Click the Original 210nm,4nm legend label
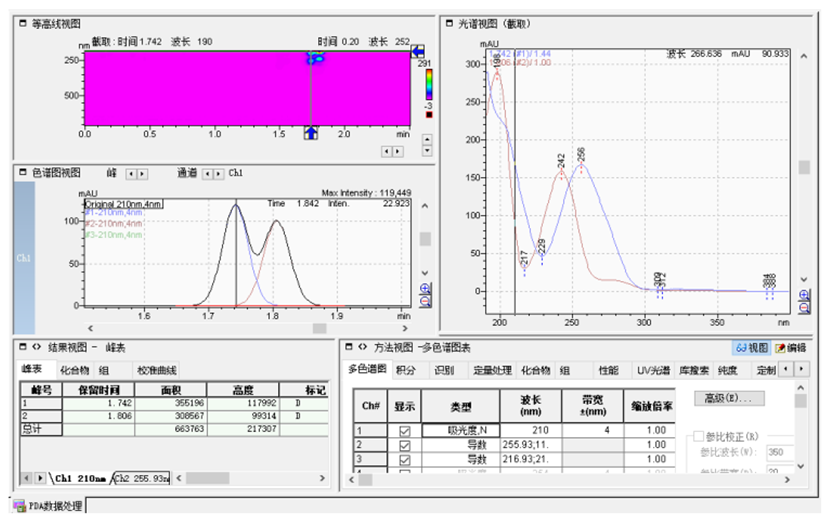Image resolution: width=830 pixels, height=530 pixels. [x=123, y=204]
